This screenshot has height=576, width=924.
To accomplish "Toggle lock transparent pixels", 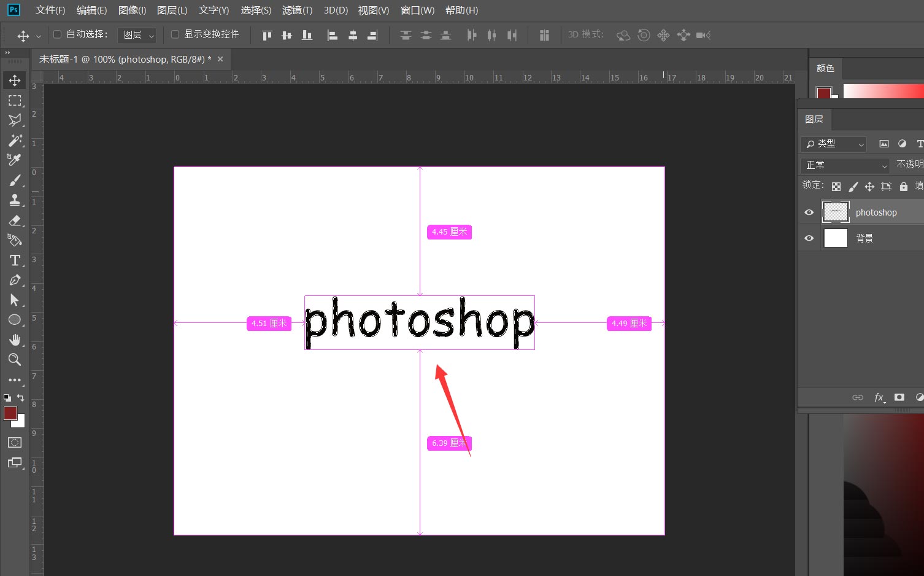I will coord(836,186).
